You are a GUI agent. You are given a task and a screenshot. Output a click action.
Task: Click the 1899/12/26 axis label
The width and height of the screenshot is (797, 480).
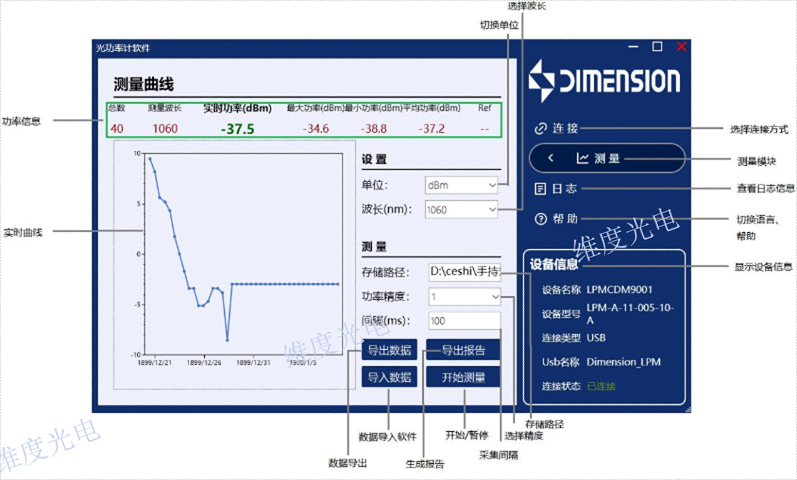[x=204, y=363]
